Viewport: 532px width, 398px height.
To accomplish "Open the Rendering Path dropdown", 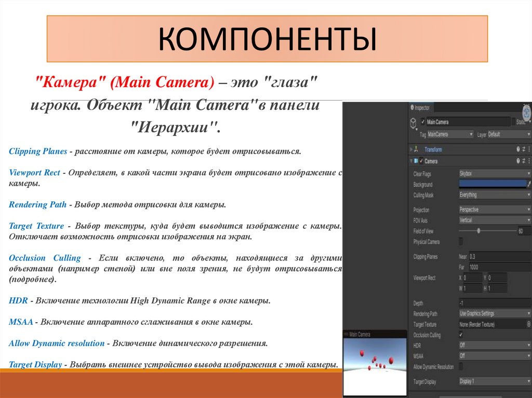I will pyautogui.click(x=495, y=313).
